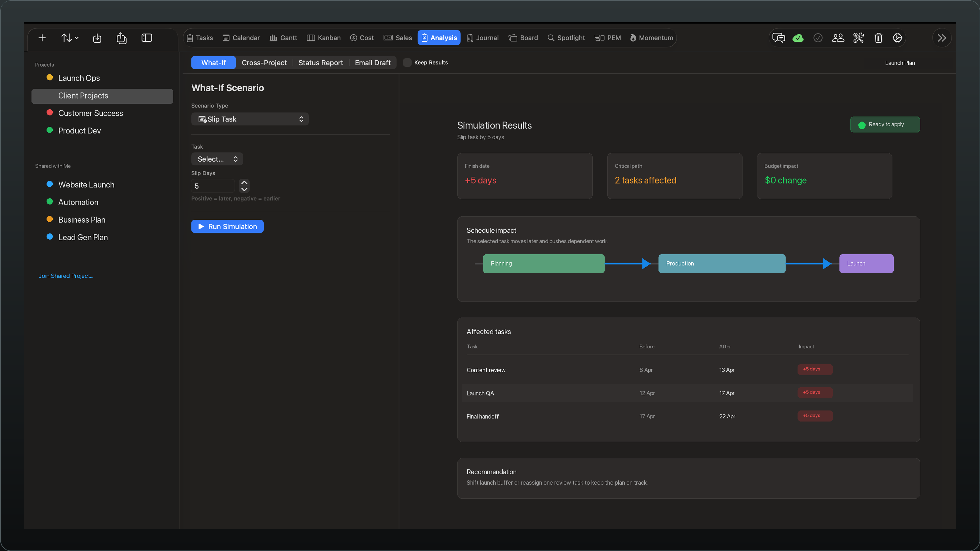
Task: Open the Gantt view
Action: tap(283, 38)
